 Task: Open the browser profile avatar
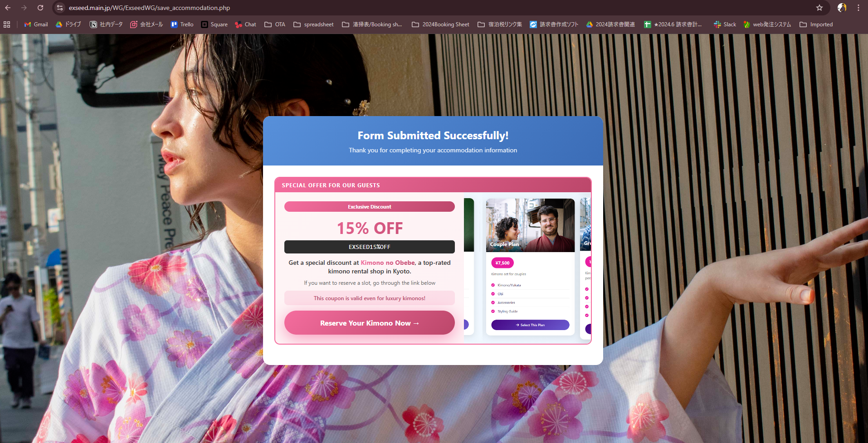click(842, 8)
